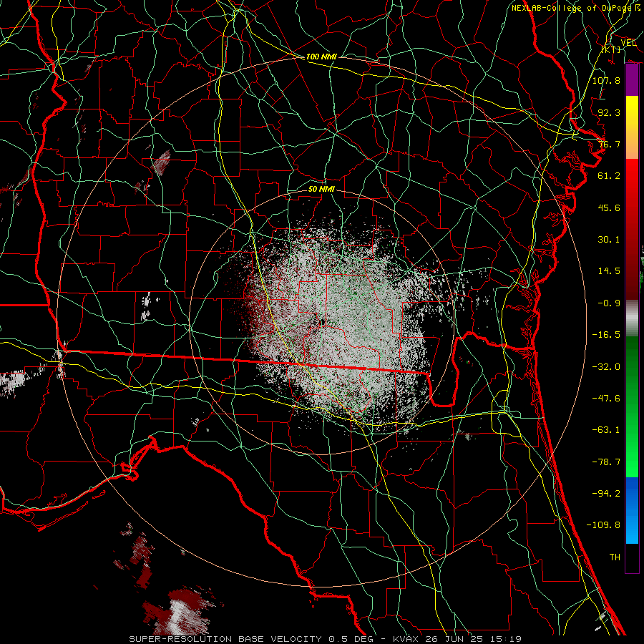Click the [KT] units label
This screenshot has width=644, height=644.
point(611,49)
